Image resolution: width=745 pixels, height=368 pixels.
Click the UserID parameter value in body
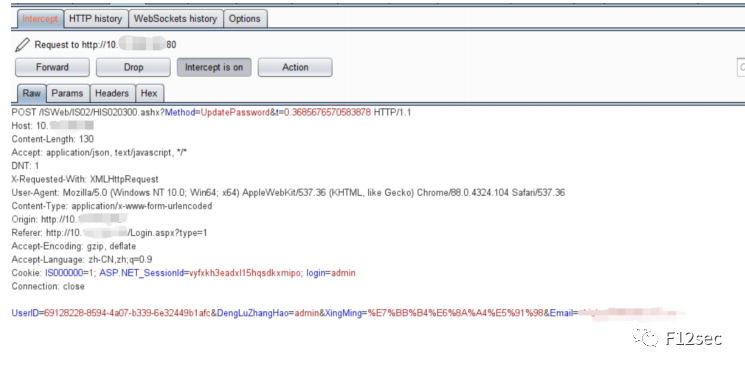[x=127, y=314]
